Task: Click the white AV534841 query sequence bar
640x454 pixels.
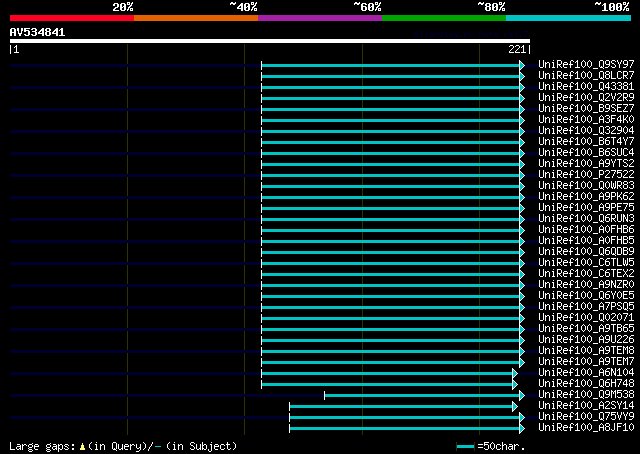Action: coord(270,41)
